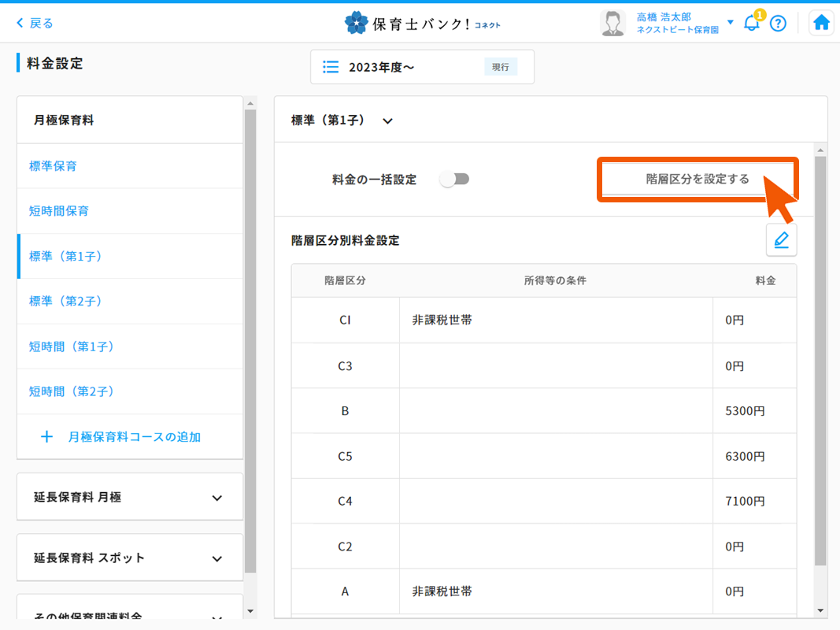This screenshot has width=840, height=630.
Task: Click the down arrow of sidebar scrollbar
Action: pos(250,610)
